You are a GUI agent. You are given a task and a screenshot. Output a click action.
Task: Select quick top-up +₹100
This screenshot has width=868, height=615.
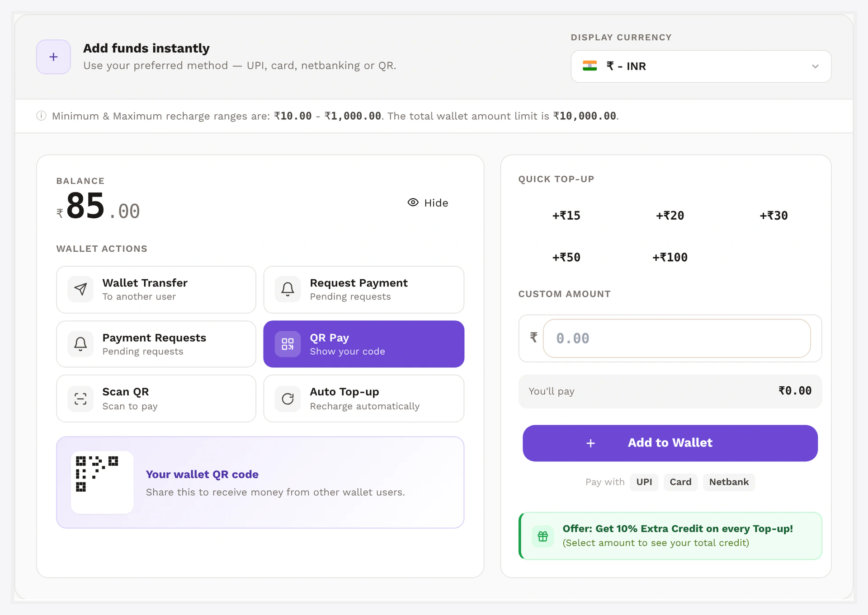click(670, 258)
